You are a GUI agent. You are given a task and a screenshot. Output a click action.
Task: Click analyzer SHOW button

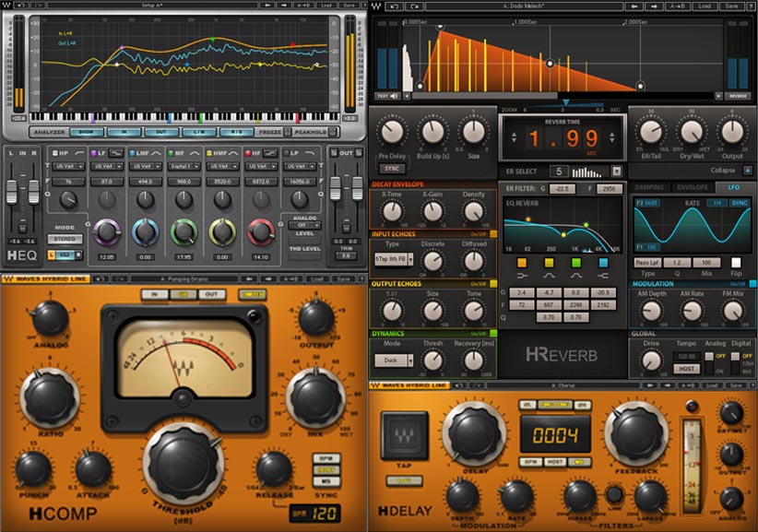87,132
